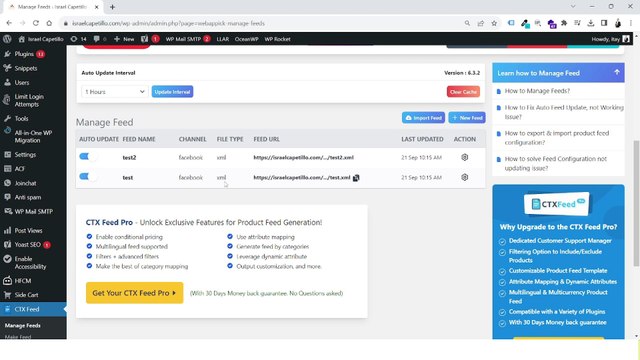
Task: Open comments bubble in admin bar
Action: (x=100, y=39)
